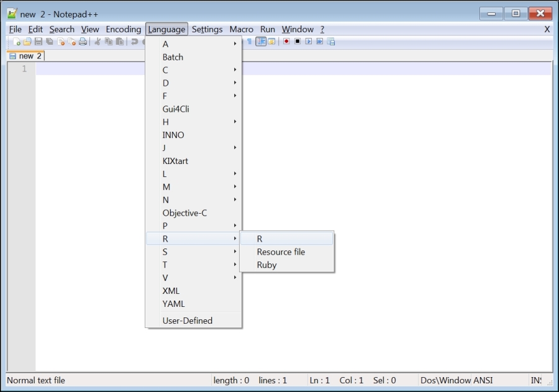Screen dimensions: 559x392
Task: Click the save-state icon on new 2 tab
Action: 12,56
